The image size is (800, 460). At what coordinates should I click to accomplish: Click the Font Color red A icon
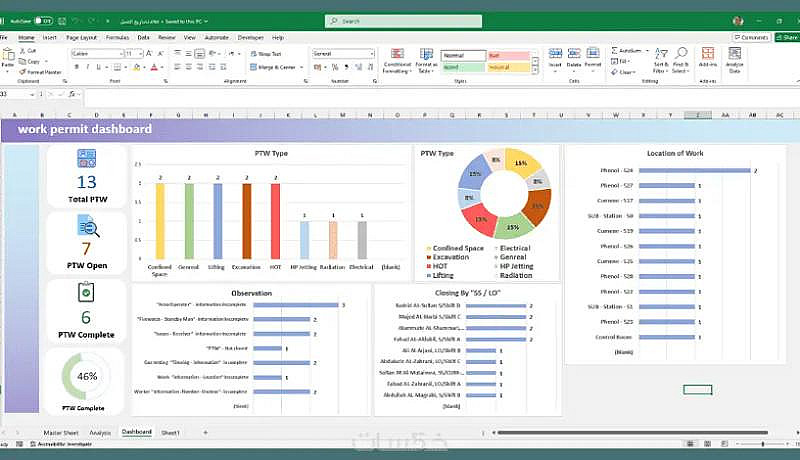[x=154, y=67]
